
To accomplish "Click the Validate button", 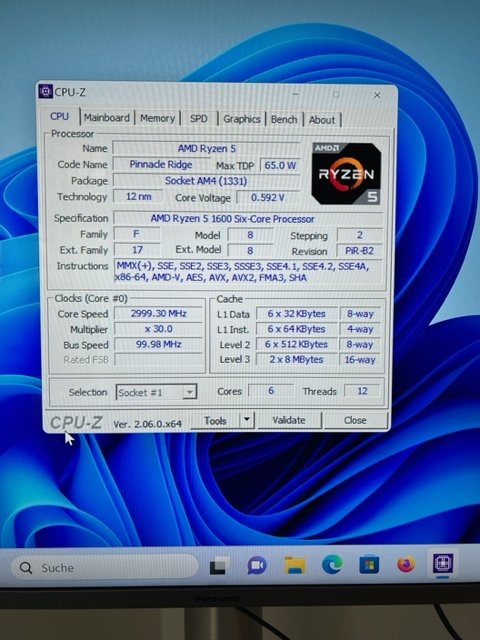I will (x=289, y=420).
